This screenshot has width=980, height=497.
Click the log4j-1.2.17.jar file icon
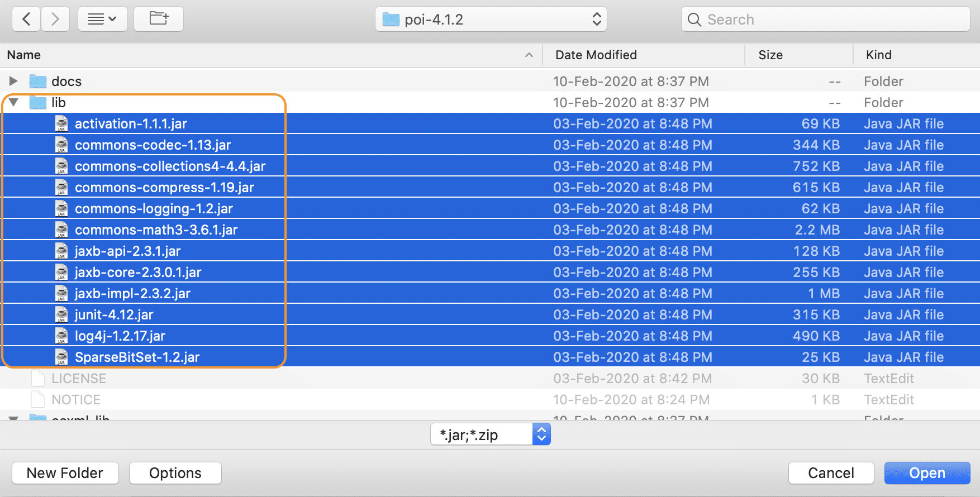61,336
